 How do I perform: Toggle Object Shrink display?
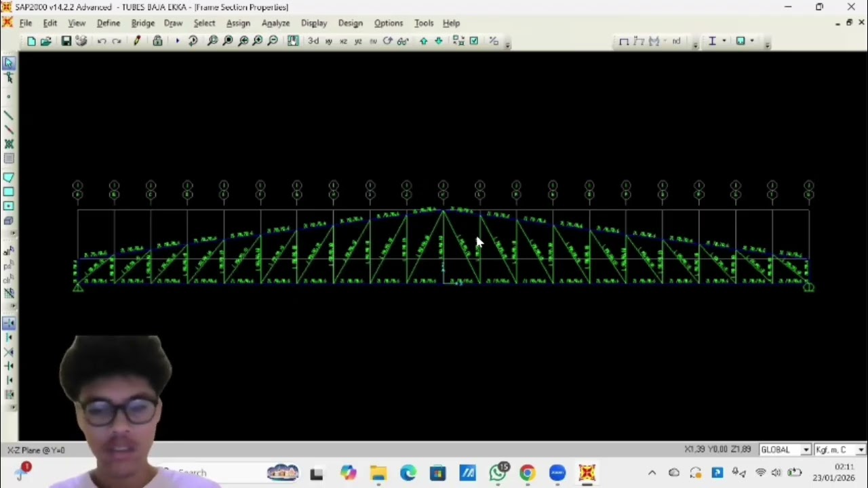point(458,41)
